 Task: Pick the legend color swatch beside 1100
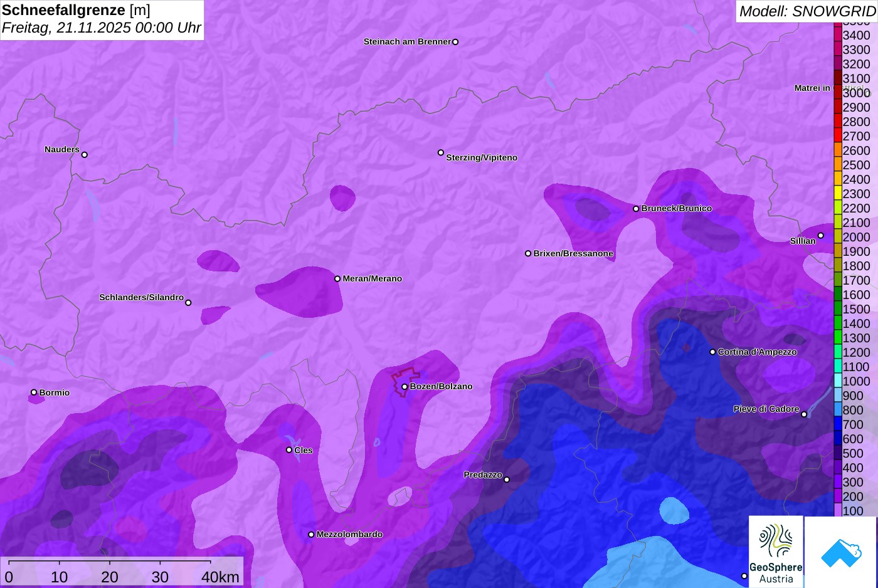click(x=838, y=367)
